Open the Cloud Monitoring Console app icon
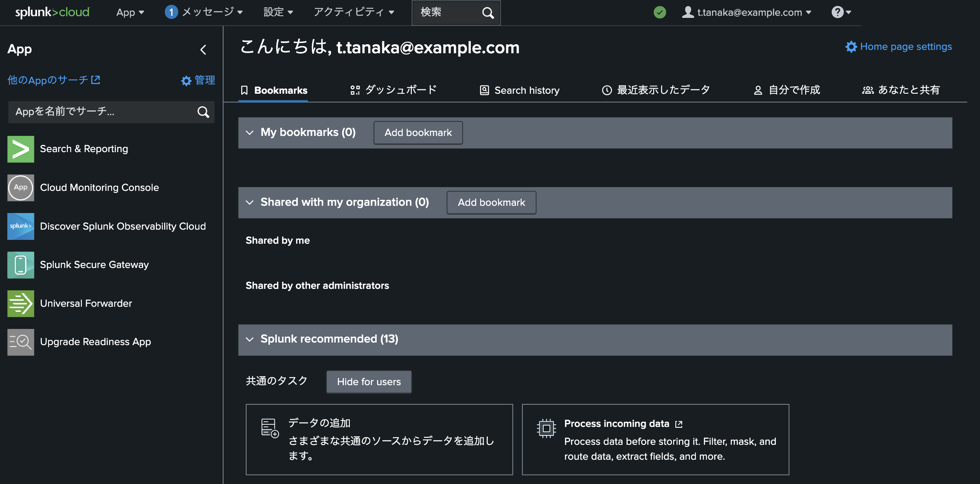980x484 pixels. click(20, 187)
